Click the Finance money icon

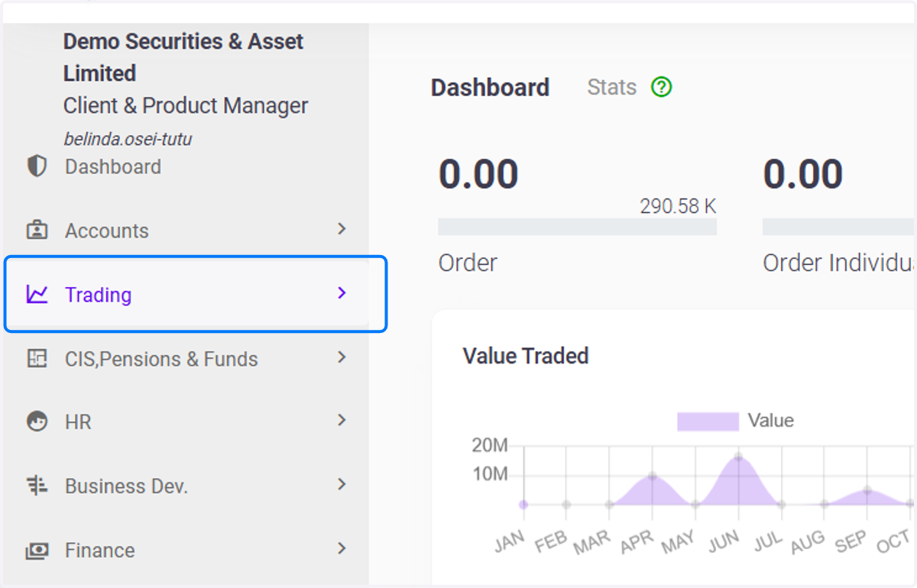click(x=37, y=550)
